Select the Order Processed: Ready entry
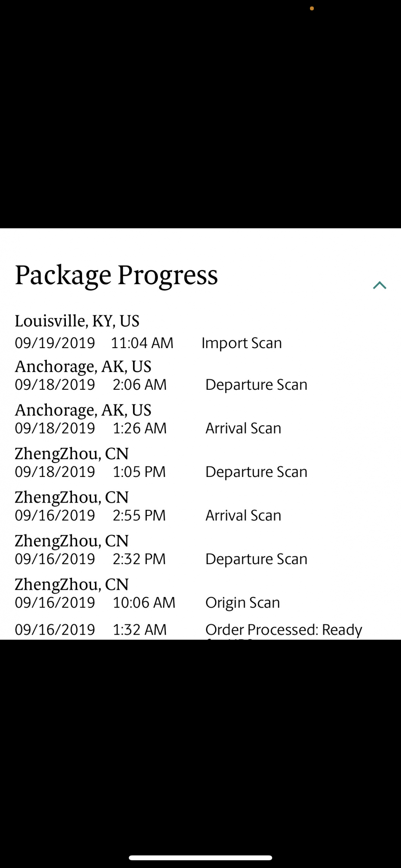This screenshot has height=868, width=401. 284,630
